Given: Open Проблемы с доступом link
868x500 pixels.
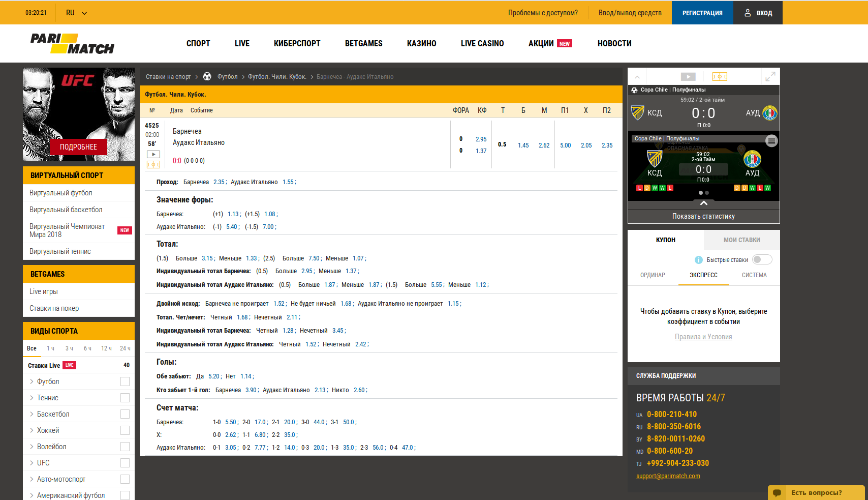Looking at the screenshot, I should [x=543, y=13].
